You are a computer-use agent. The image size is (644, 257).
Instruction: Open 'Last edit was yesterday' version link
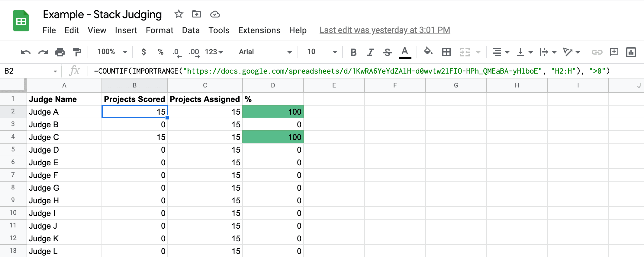(x=385, y=30)
